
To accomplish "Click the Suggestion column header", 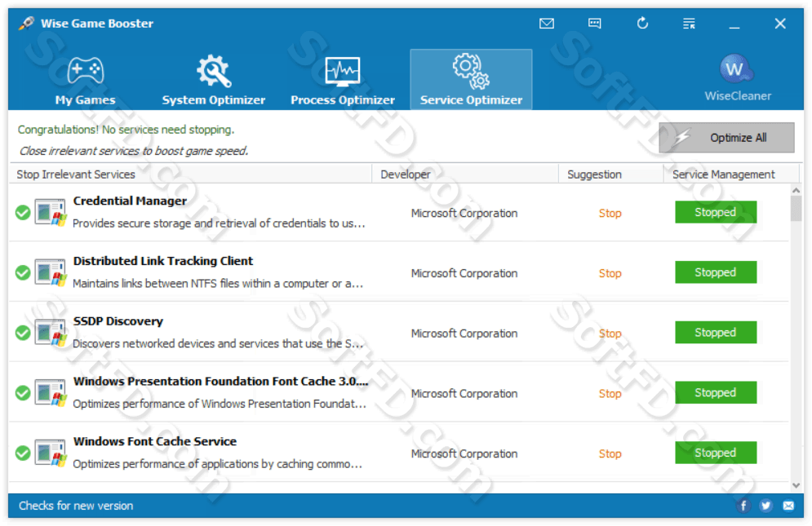I will (x=611, y=175).
